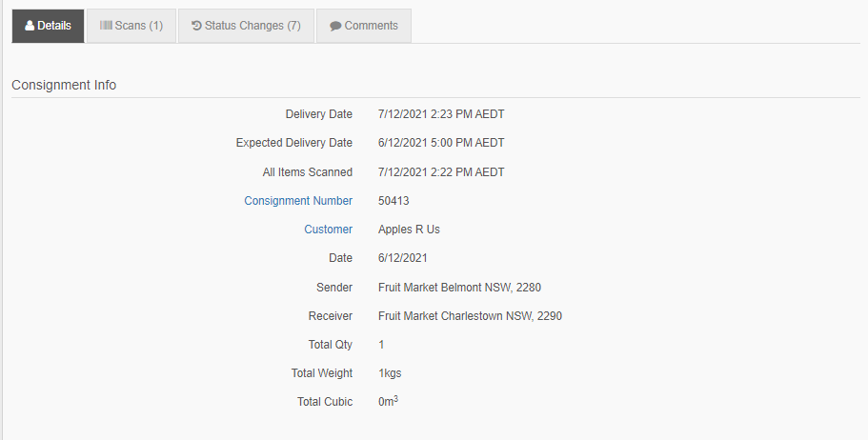The height and width of the screenshot is (440, 868).
Task: Click the All Items Scanned timestamp
Action: click(x=441, y=172)
